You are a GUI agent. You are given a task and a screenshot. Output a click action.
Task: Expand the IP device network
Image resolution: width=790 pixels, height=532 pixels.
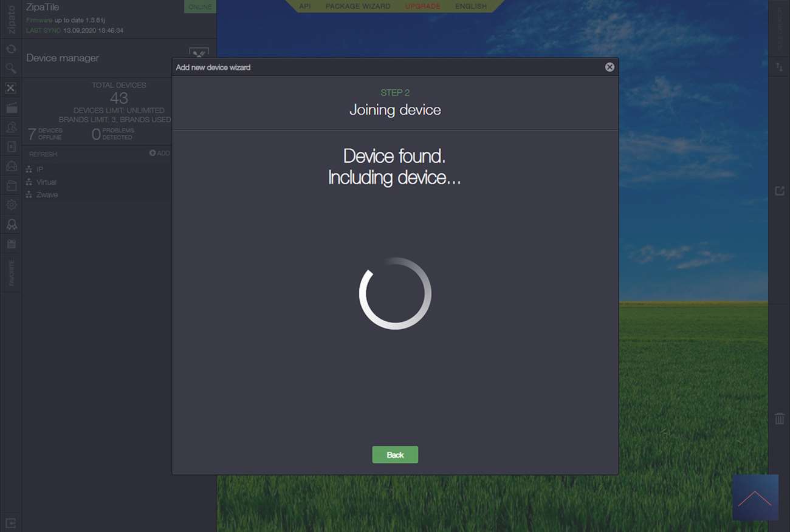[x=40, y=169]
